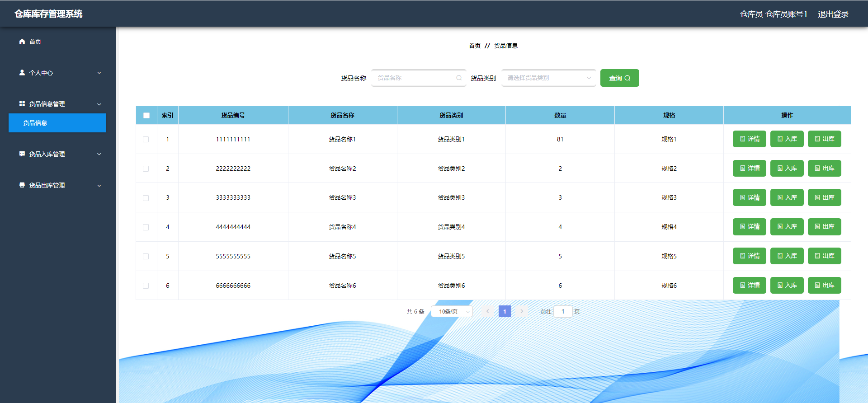868x403 pixels.
Task: Click 入库 for 货品名称6
Action: point(787,285)
